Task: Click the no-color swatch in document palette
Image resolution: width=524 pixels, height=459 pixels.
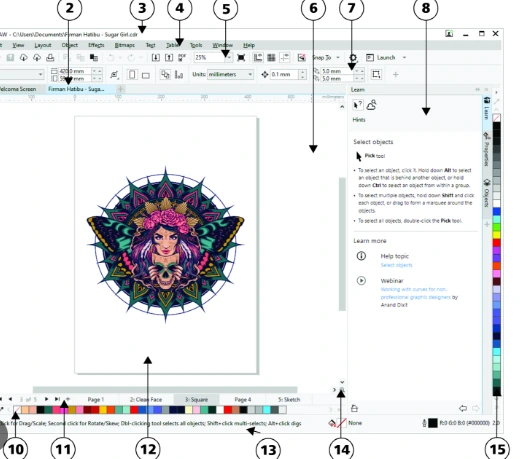Action: (x=17, y=410)
